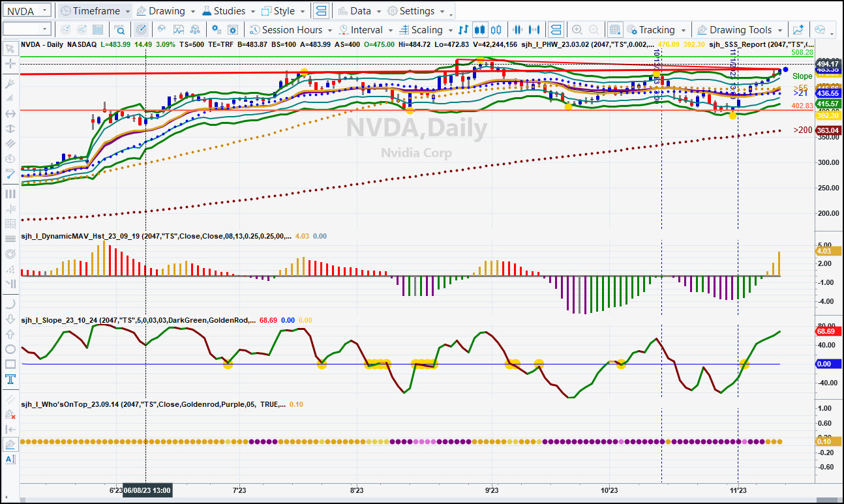Open the Data menu
This screenshot has width=844, height=504.
tap(359, 11)
